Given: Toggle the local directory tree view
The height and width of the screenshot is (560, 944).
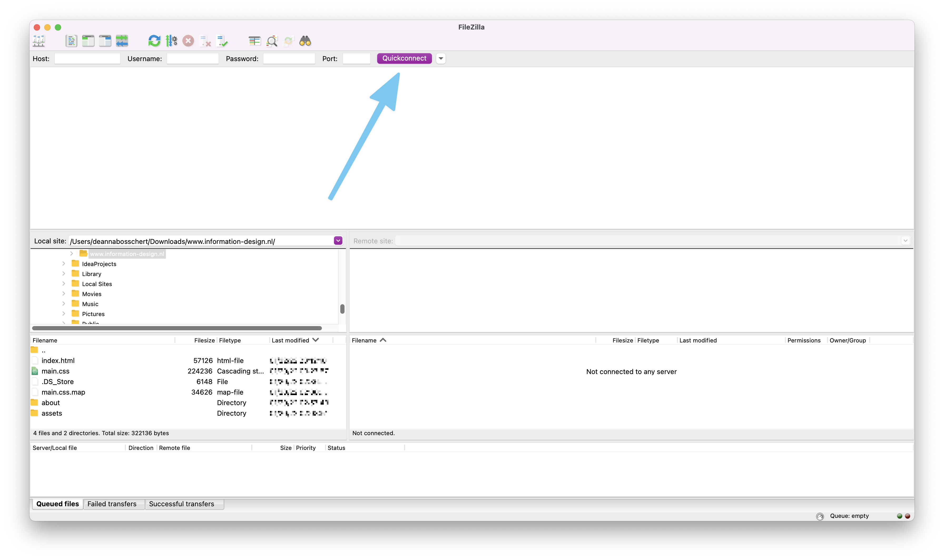Looking at the screenshot, I should click(88, 41).
